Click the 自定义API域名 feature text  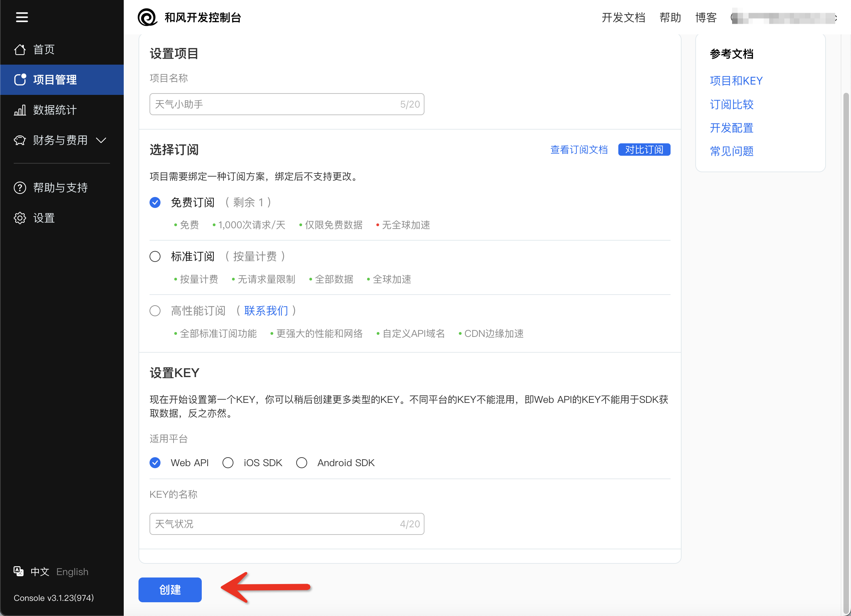[x=413, y=334]
